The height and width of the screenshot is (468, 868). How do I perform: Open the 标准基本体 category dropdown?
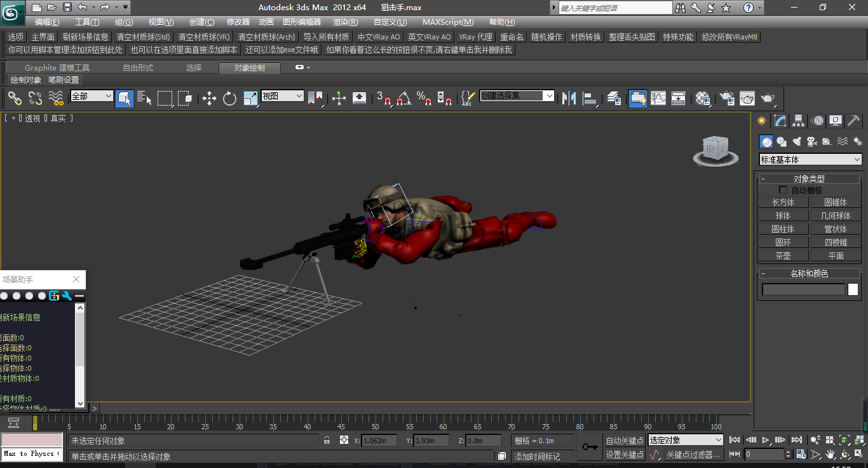pyautogui.click(x=811, y=160)
